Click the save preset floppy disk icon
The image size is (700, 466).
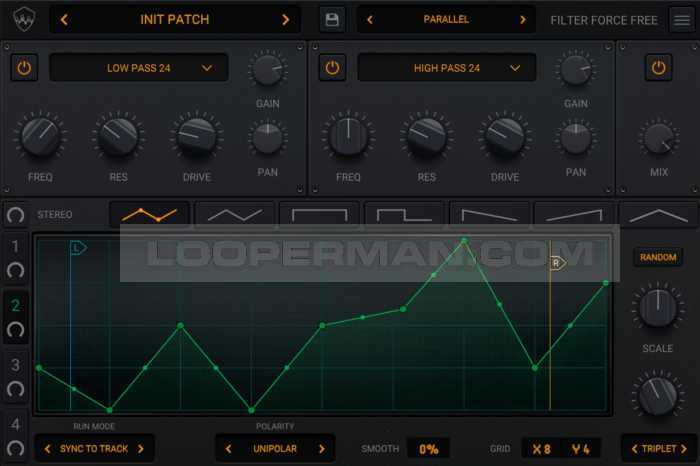click(x=331, y=19)
